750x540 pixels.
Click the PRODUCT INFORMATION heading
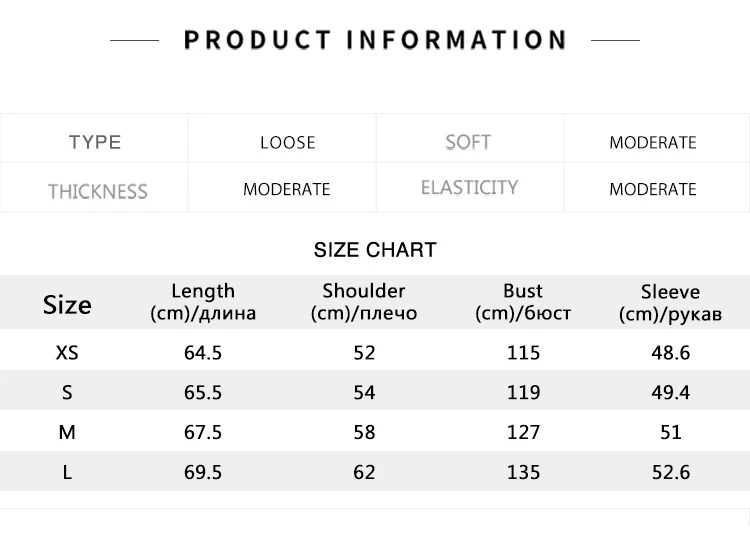point(375,40)
